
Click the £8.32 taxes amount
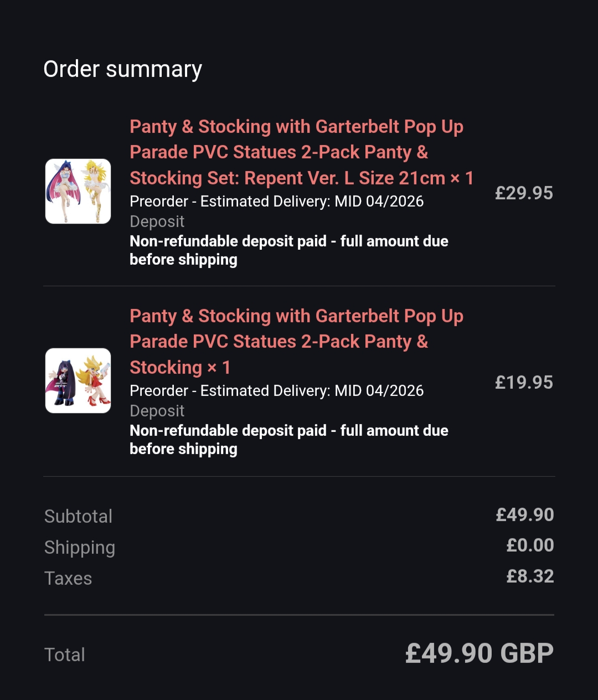click(x=530, y=577)
